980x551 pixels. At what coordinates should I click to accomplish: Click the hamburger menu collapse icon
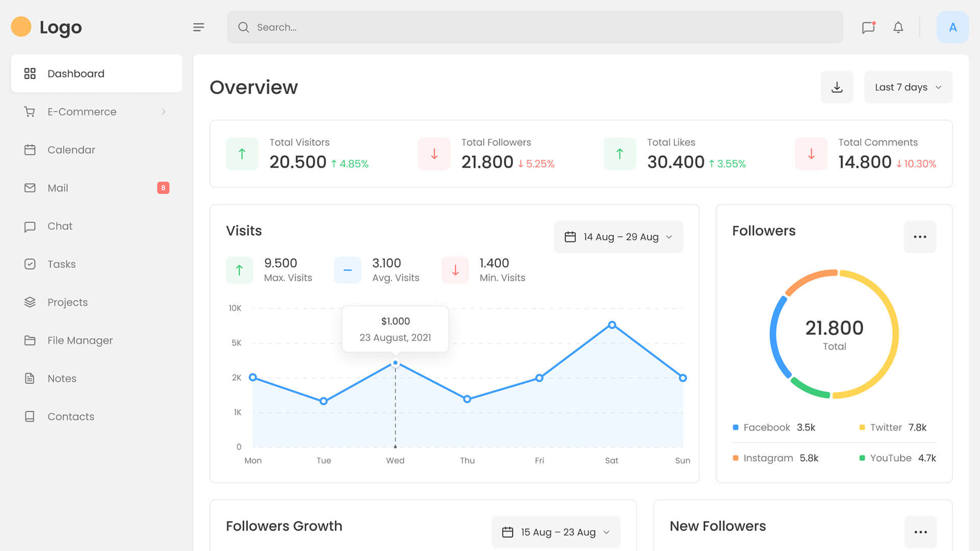click(x=199, y=27)
